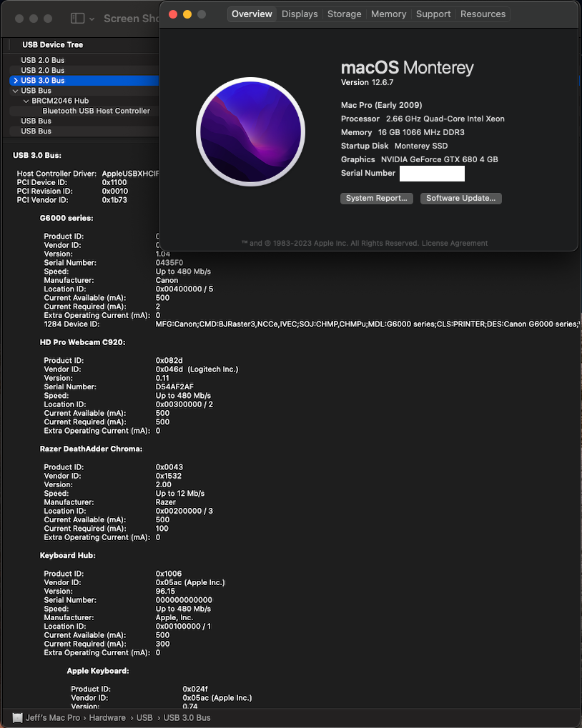Click the HD Pro Webcam C920 heading
The image size is (582, 728).
(x=83, y=342)
